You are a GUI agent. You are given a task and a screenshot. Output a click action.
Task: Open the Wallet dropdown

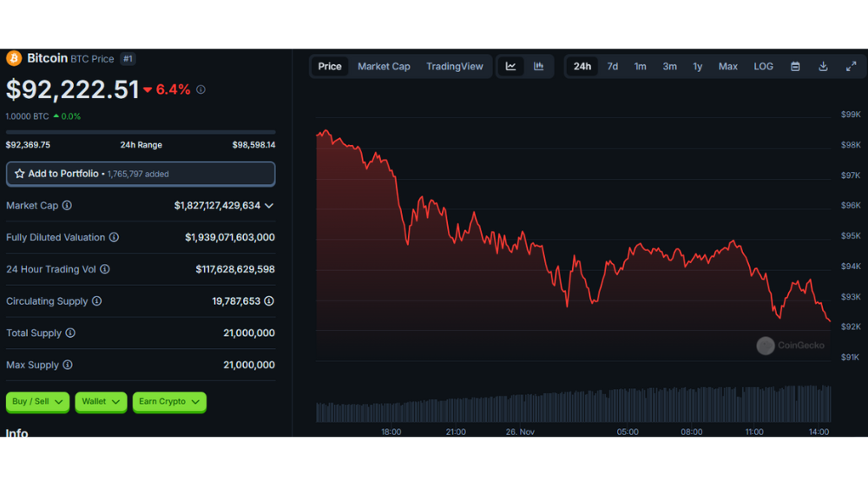coord(101,401)
